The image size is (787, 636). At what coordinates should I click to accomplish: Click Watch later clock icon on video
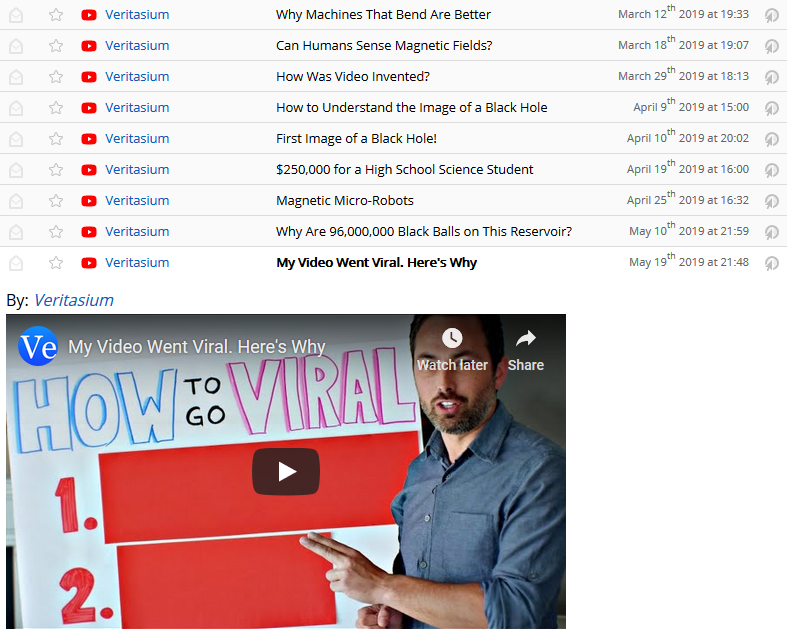click(x=452, y=339)
